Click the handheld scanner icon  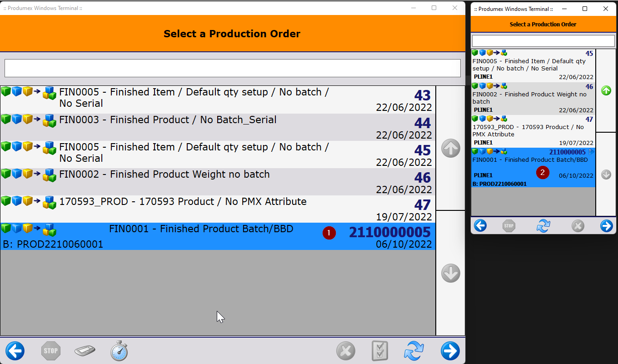(x=85, y=351)
